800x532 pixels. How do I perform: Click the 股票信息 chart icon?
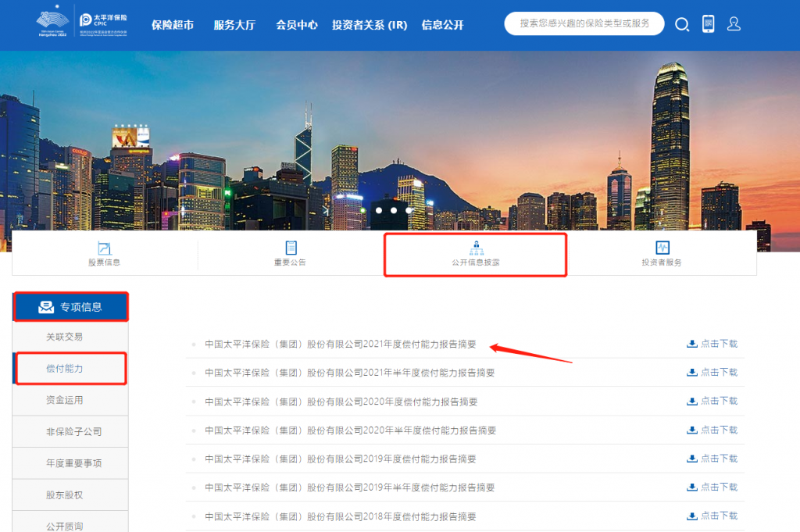pos(104,248)
